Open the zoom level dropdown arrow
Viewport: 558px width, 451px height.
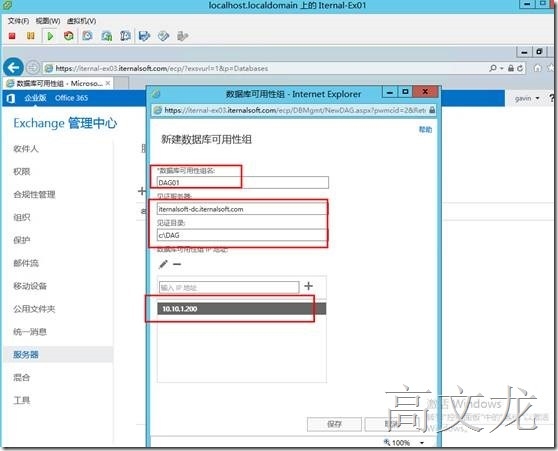(x=422, y=443)
